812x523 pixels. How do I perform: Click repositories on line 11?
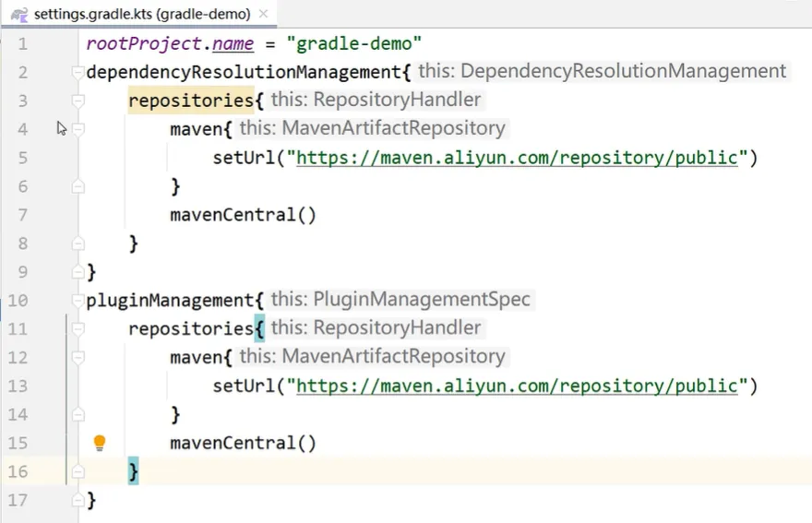coord(191,328)
